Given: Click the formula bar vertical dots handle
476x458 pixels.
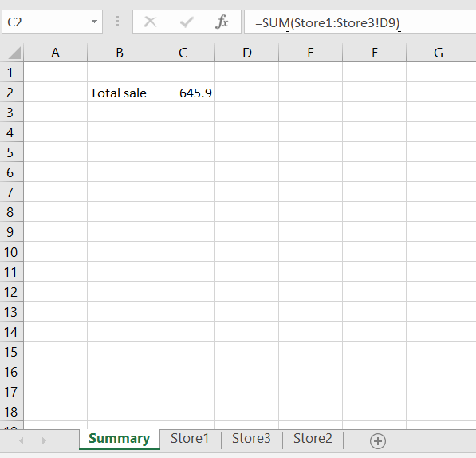Looking at the screenshot, I should [x=117, y=22].
